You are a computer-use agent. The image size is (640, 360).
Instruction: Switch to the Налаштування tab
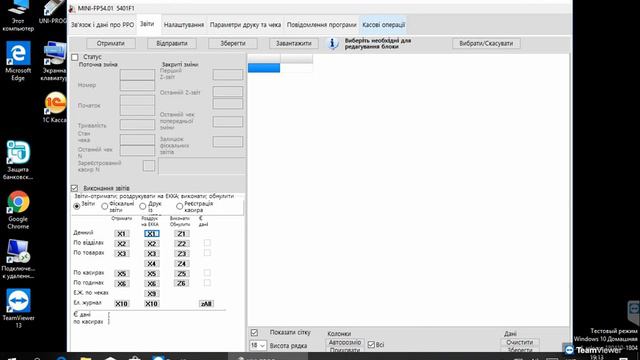pos(184,25)
